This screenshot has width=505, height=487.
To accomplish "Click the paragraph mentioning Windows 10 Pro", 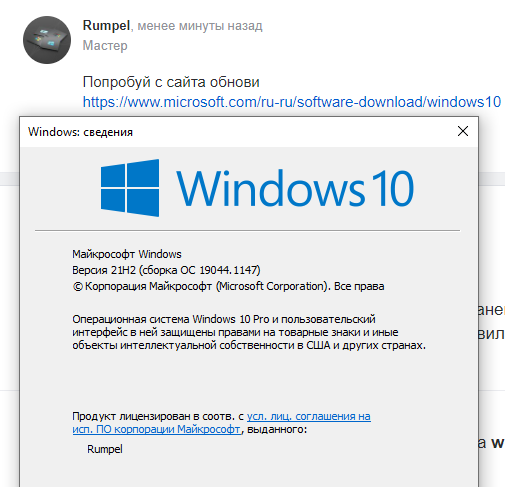I will (x=249, y=332).
